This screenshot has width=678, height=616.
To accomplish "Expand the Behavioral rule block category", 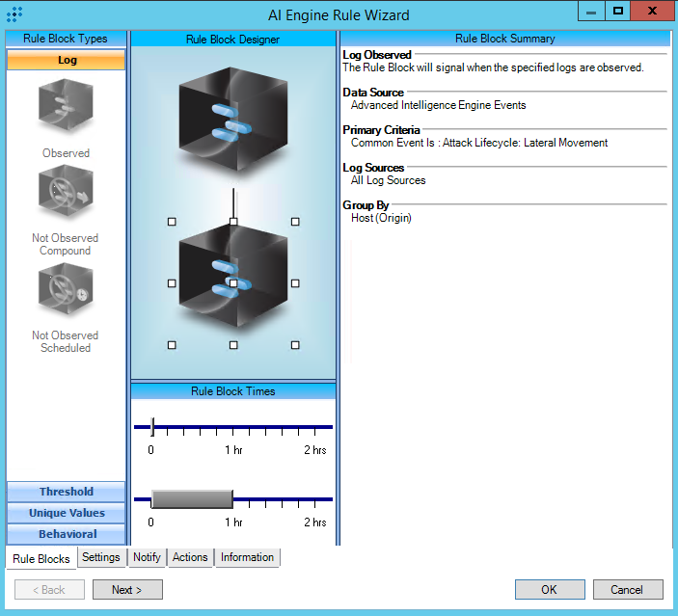I will coord(67,534).
